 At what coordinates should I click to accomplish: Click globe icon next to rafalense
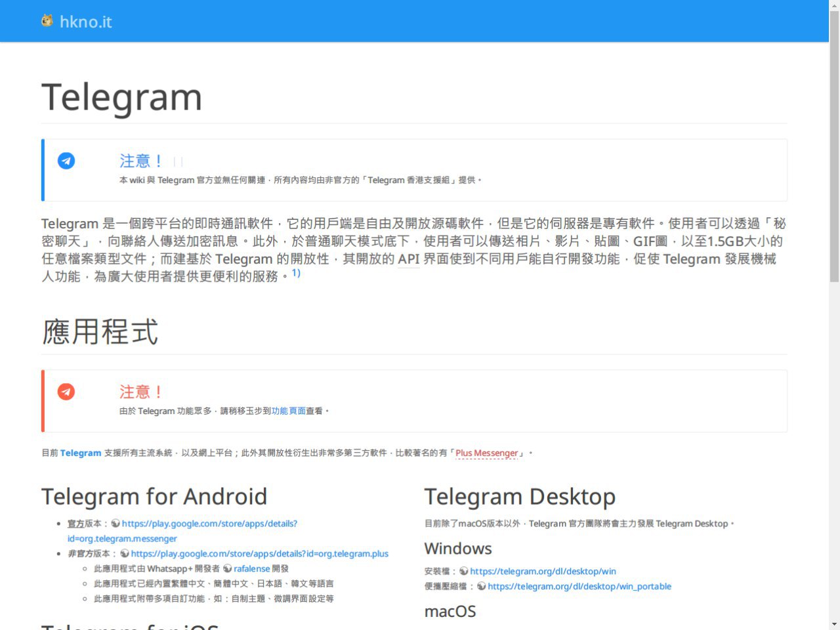tap(228, 569)
